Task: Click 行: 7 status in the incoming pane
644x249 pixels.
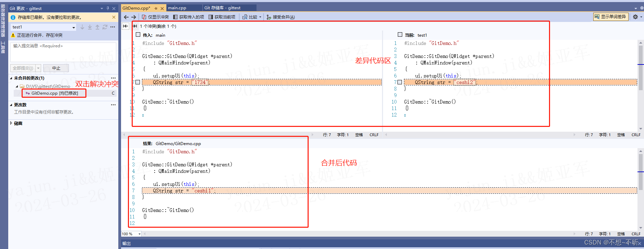Action: tap(327, 135)
